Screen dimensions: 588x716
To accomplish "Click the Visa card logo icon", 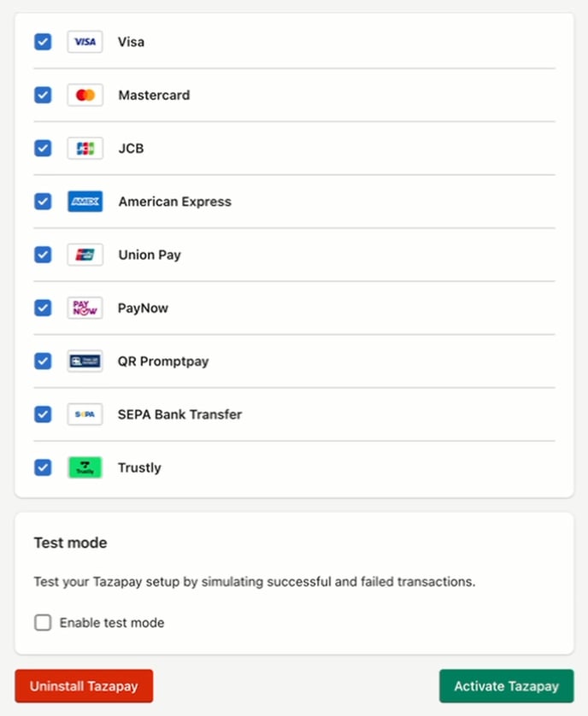I will pyautogui.click(x=85, y=42).
